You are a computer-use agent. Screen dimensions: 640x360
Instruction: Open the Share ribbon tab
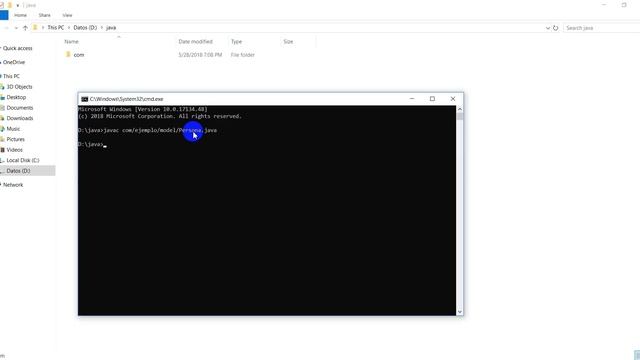click(x=44, y=15)
